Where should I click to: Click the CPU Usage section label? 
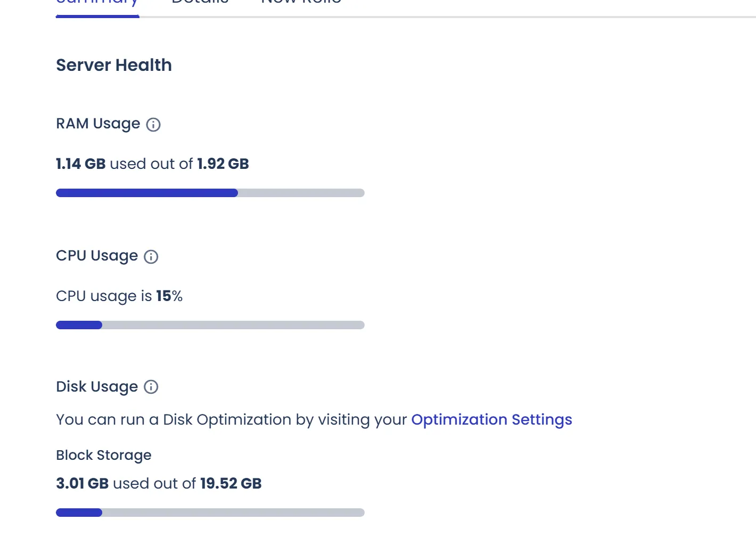coord(97,256)
